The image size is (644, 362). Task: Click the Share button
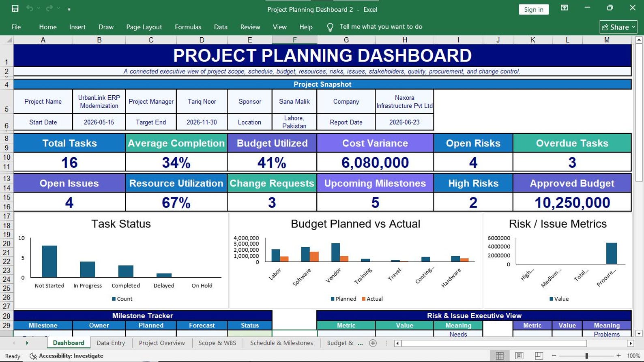click(x=618, y=27)
